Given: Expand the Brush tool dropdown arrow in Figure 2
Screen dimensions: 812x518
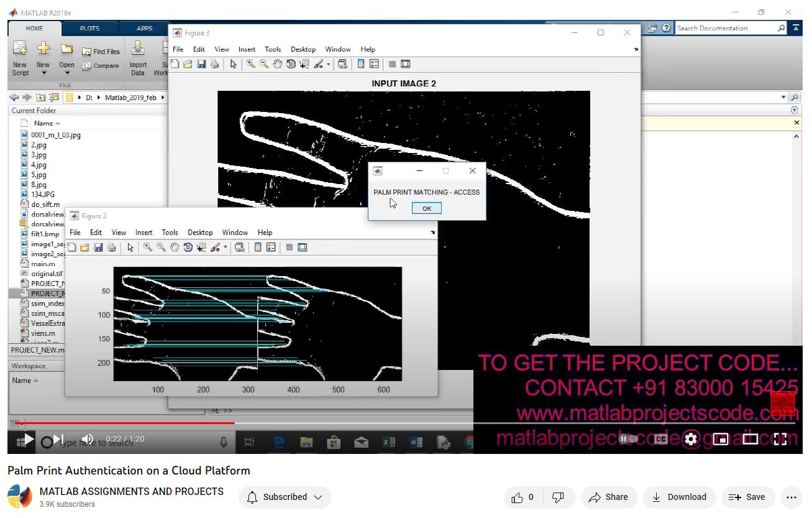Looking at the screenshot, I should coord(226,247).
